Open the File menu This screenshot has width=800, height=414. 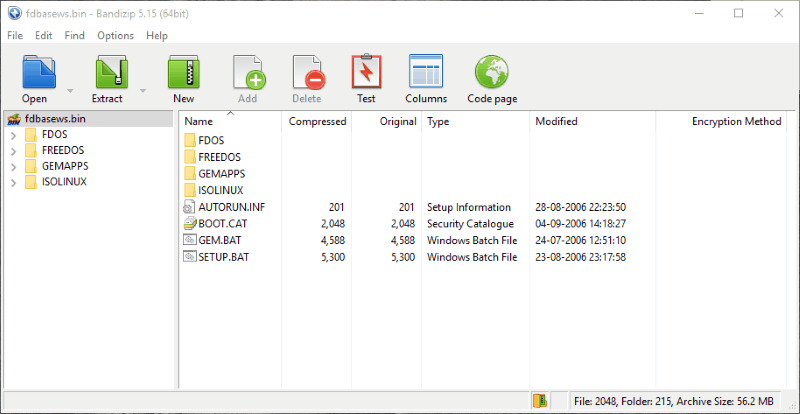pos(15,36)
